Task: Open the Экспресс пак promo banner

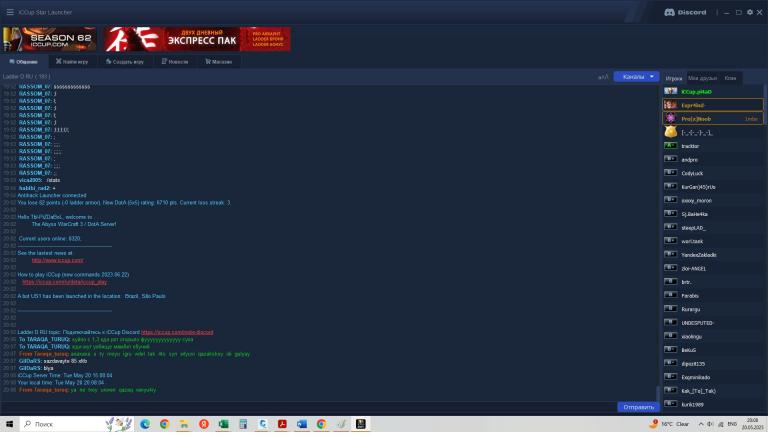Action: point(197,39)
